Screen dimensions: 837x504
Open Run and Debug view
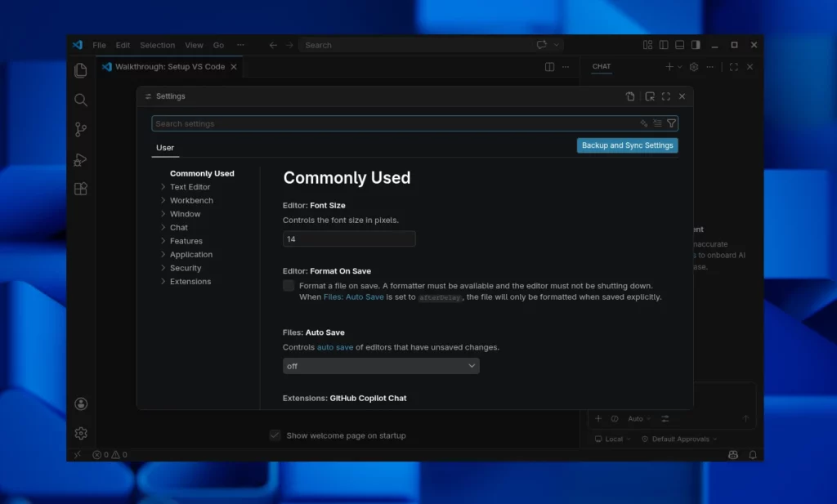[80, 159]
